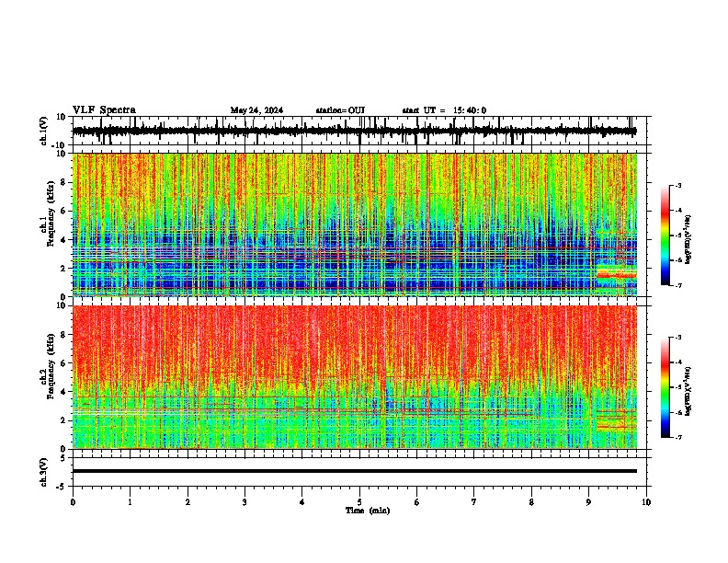Click time axis tick label '10'
728x563 pixels.
tap(646, 502)
